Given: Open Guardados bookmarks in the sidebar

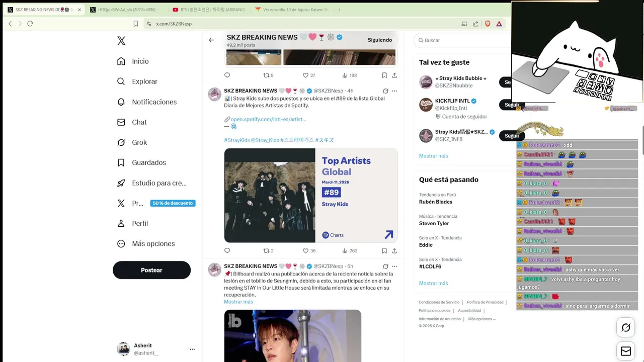Looking at the screenshot, I should [x=141, y=162].
